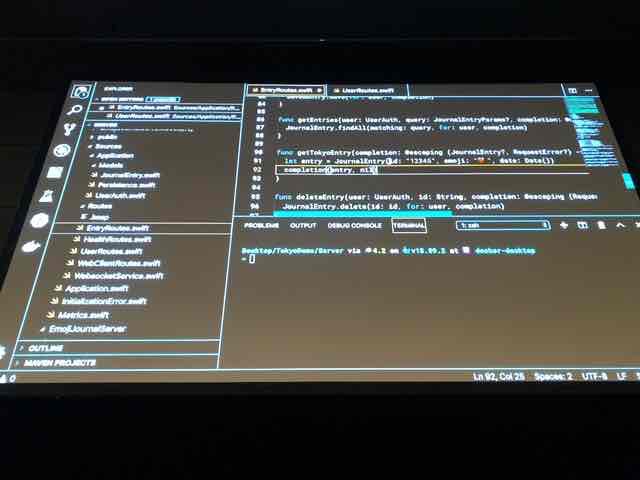The width and height of the screenshot is (640, 480).
Task: Change line ending via LF status item
Action: (x=621, y=376)
